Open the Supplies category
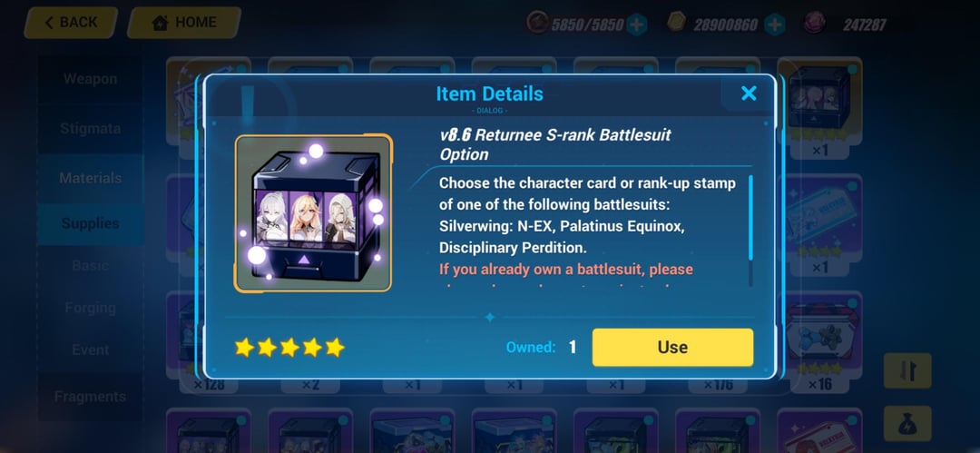The image size is (980, 453). [90, 223]
